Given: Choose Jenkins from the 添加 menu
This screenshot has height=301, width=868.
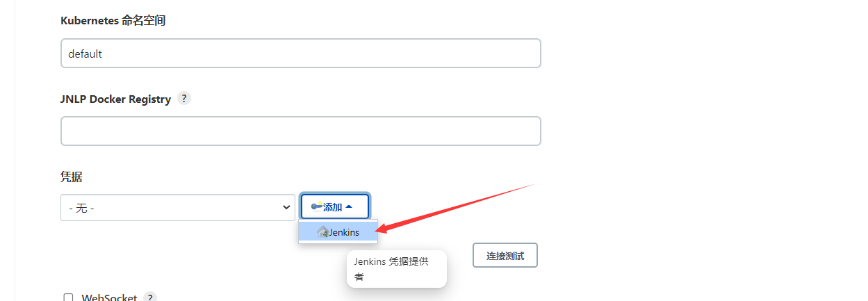Looking at the screenshot, I should pos(338,232).
